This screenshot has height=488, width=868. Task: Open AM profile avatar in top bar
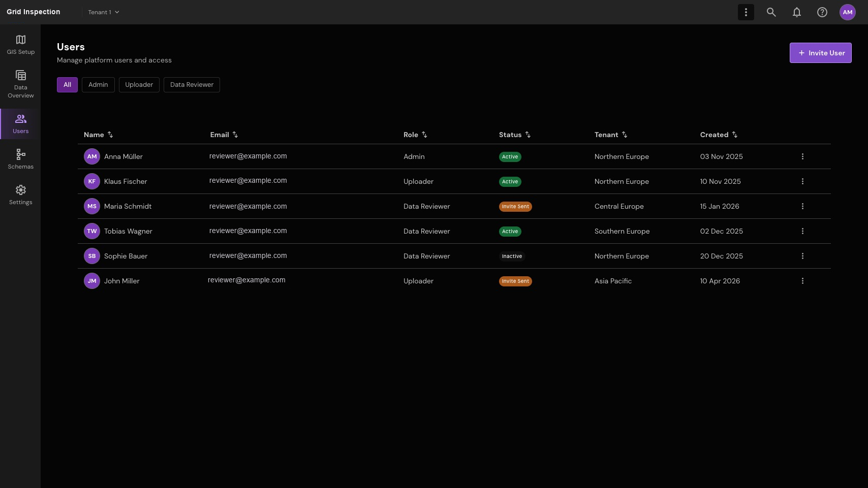848,12
